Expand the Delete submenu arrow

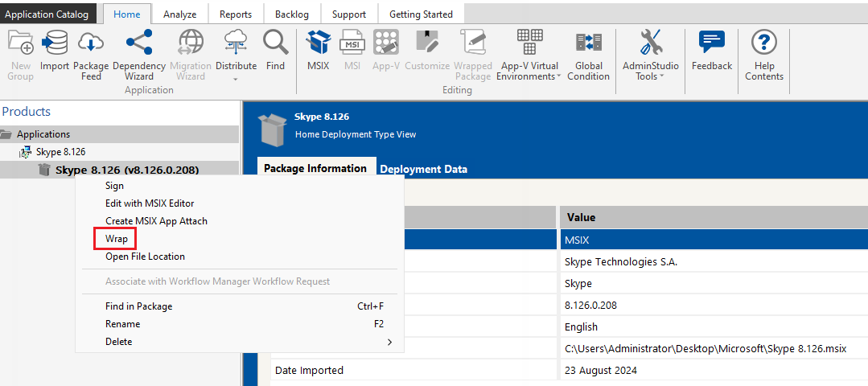(x=389, y=342)
